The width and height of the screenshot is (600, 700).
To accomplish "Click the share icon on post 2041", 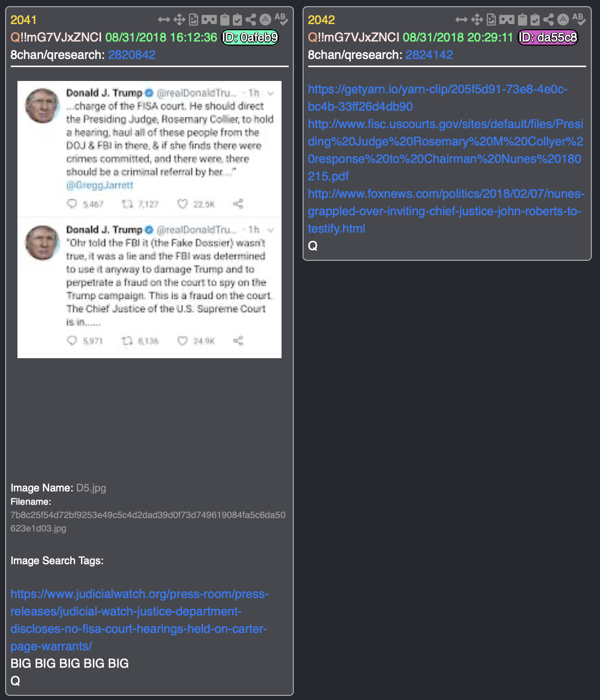I will (251, 19).
